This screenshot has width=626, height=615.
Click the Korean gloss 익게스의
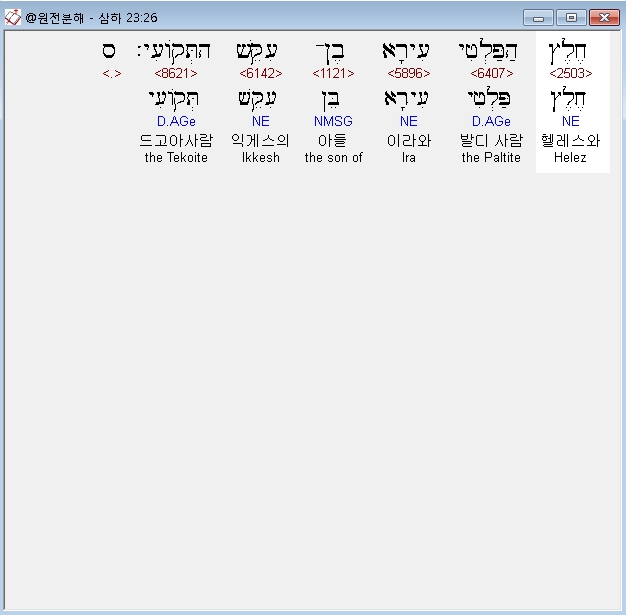pyautogui.click(x=260, y=141)
